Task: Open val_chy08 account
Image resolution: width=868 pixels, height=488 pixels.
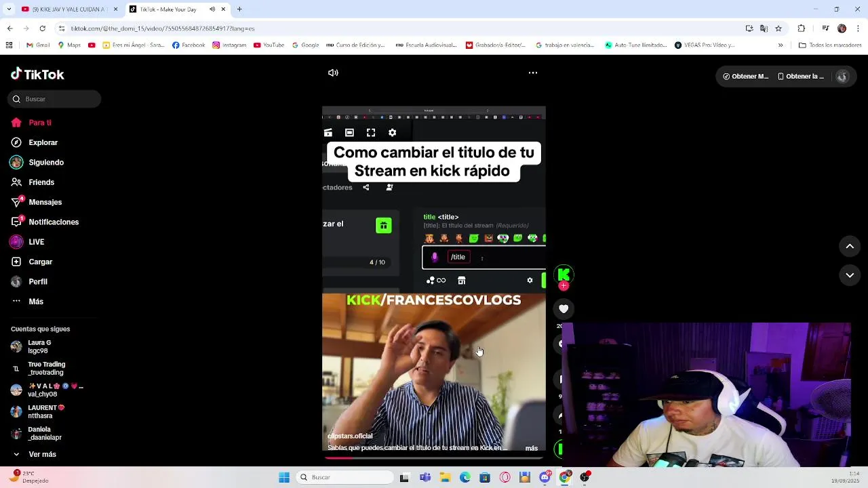Action: tap(47, 390)
